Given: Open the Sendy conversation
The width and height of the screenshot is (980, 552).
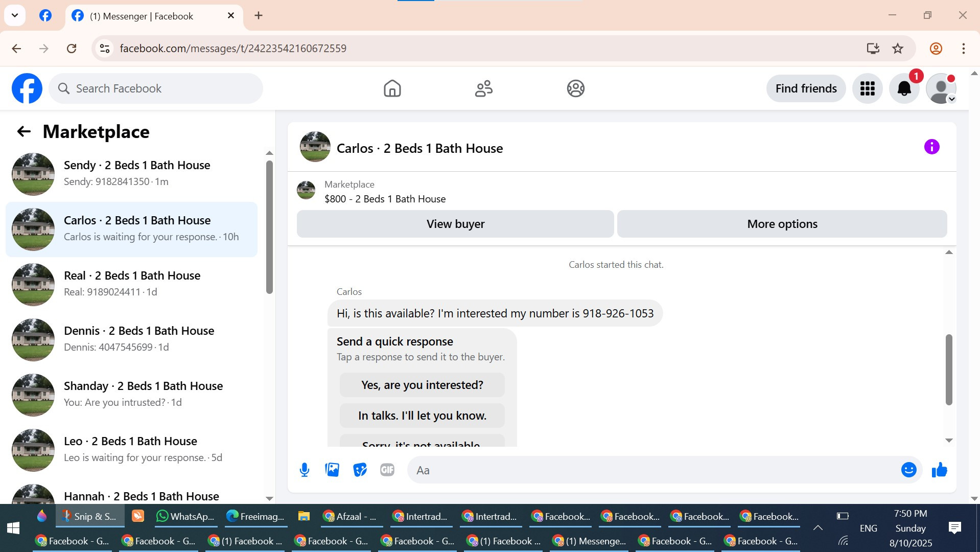Looking at the screenshot, I should (131, 174).
